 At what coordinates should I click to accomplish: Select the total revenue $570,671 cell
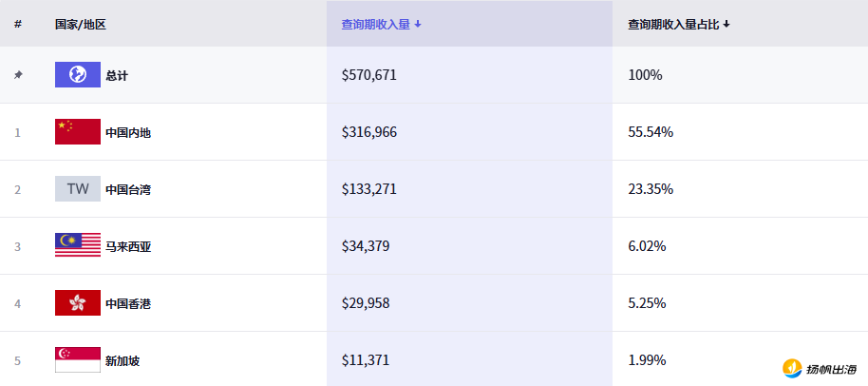click(x=368, y=75)
